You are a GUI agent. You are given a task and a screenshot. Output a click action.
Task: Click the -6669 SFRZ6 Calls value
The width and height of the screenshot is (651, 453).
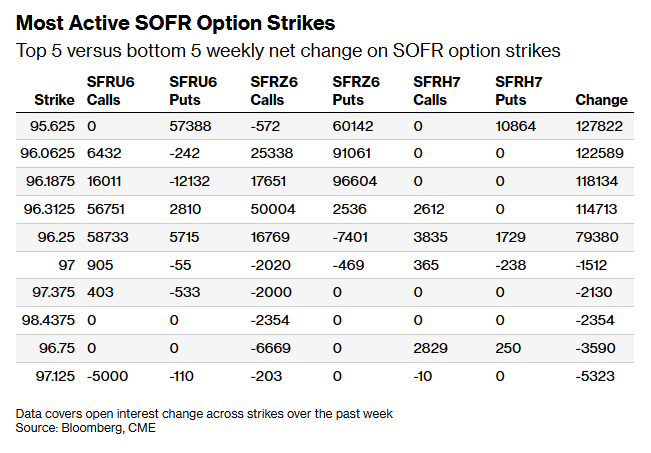(x=271, y=348)
